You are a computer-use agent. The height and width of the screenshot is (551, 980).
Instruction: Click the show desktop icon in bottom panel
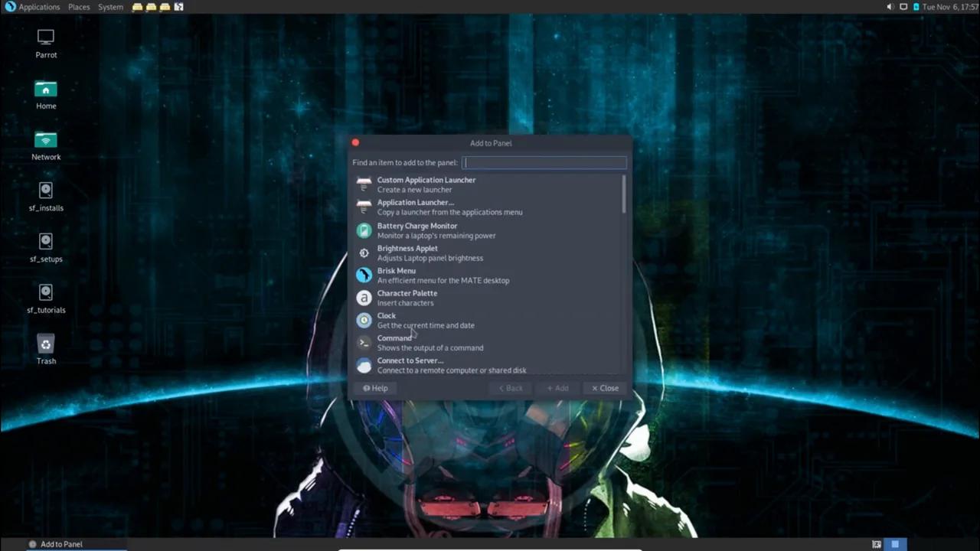877,544
